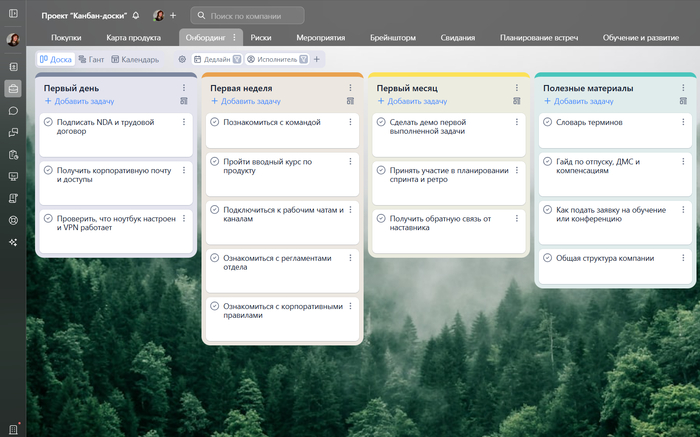
Task: Open the lifebuoy support icon in the sidebar
Action: pos(13,220)
